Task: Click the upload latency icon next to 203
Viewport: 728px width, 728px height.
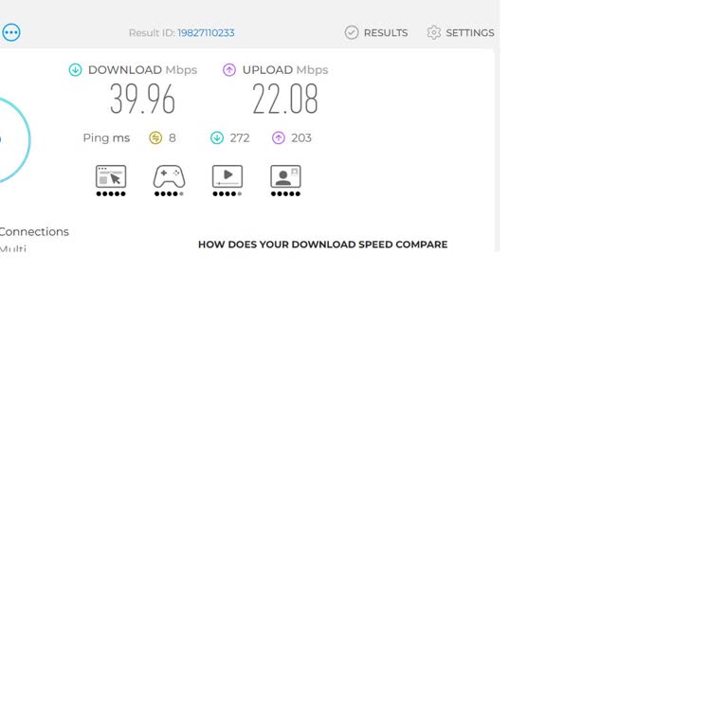Action: pos(279,137)
